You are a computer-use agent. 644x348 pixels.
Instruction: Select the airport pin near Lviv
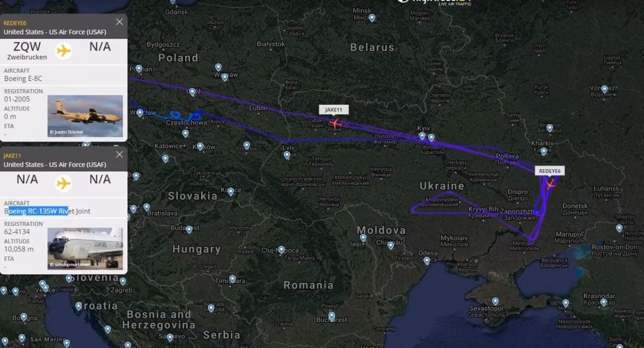pyautogui.click(x=287, y=155)
